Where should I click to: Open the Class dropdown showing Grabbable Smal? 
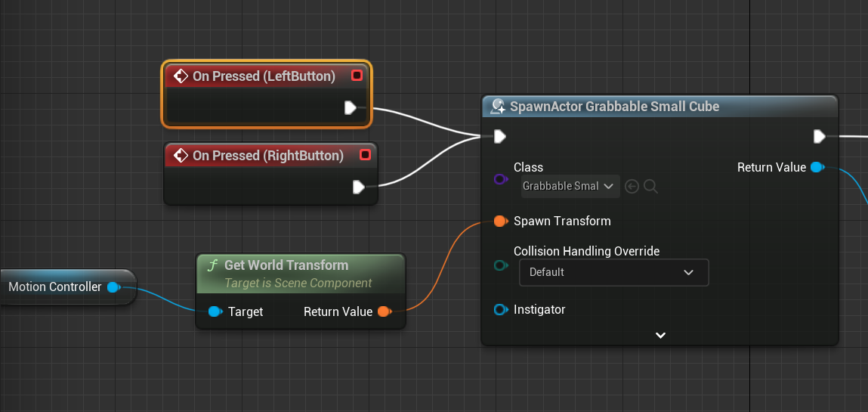(x=570, y=186)
